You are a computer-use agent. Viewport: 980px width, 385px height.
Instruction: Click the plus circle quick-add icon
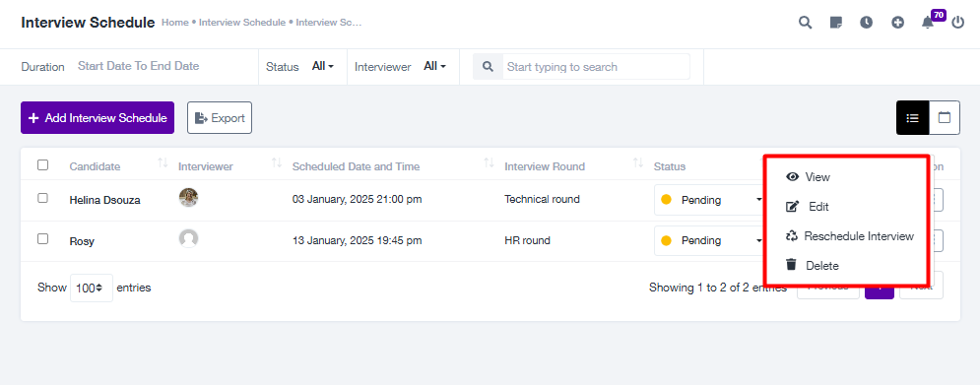(x=897, y=23)
